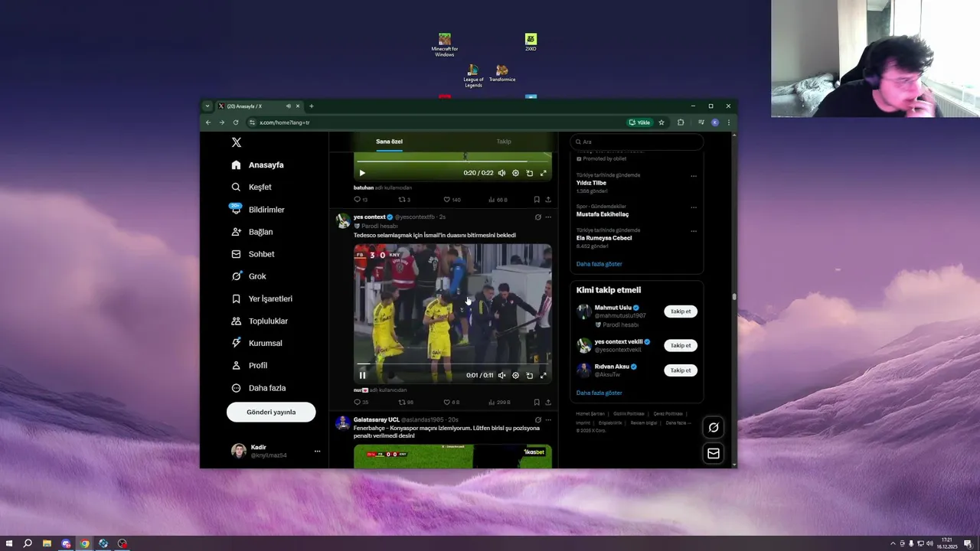Viewport: 980px width, 551px height.
Task: Like the batuhan video post
Action: point(452,200)
